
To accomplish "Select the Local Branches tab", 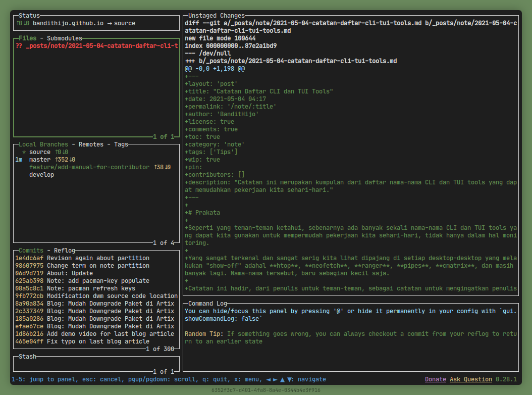I will pyautogui.click(x=43, y=144).
